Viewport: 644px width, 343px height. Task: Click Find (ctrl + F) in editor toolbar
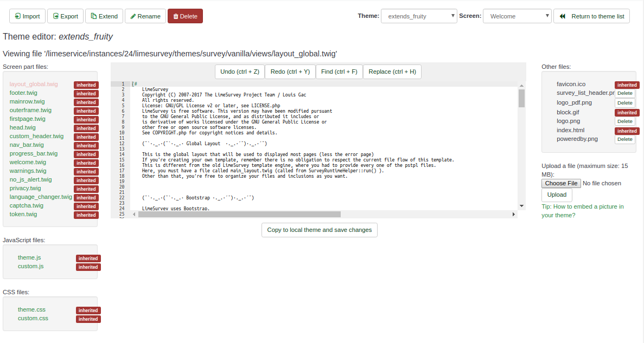tap(339, 72)
